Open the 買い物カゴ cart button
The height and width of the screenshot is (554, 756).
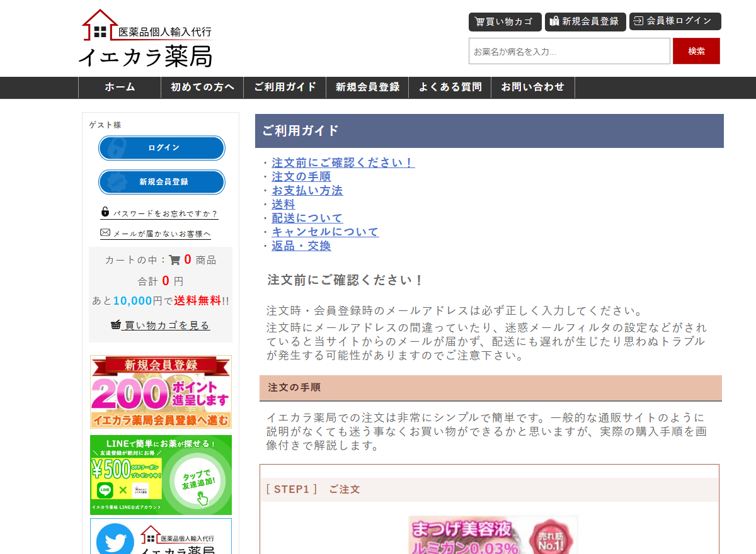point(505,21)
